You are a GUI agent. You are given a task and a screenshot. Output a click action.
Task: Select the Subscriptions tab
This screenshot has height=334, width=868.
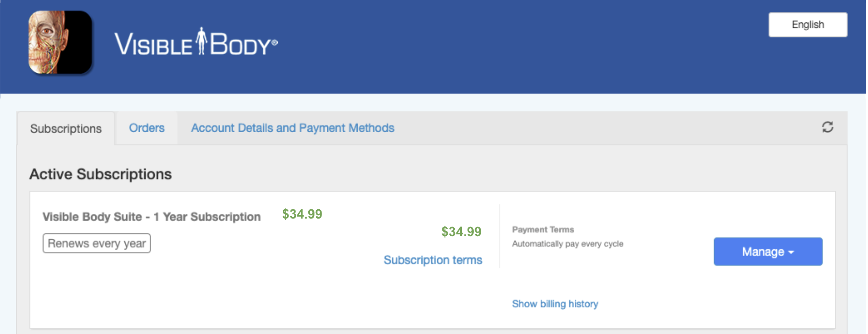pos(66,129)
